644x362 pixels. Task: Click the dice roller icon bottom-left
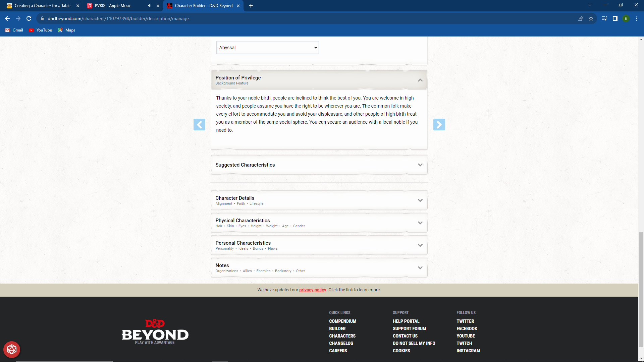click(x=12, y=350)
